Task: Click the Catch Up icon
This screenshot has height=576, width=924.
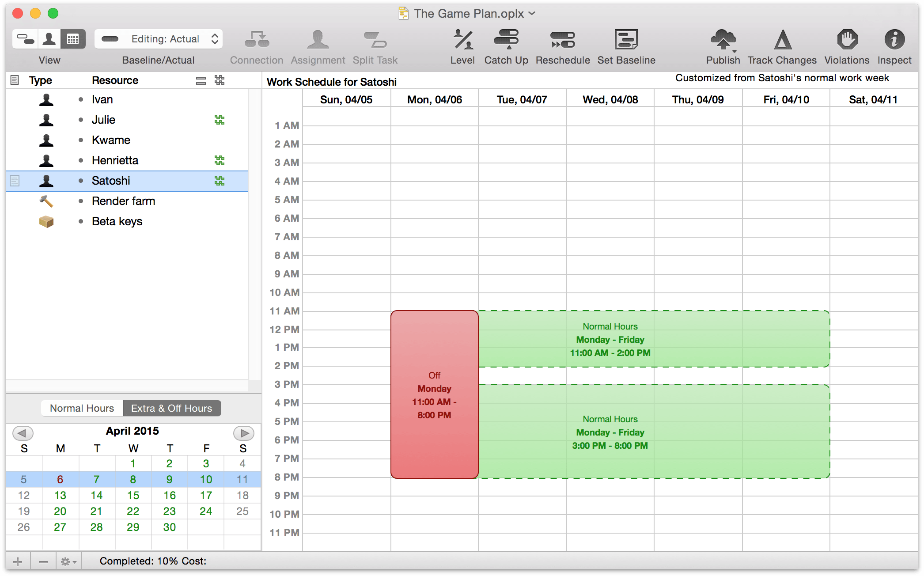Action: [506, 39]
